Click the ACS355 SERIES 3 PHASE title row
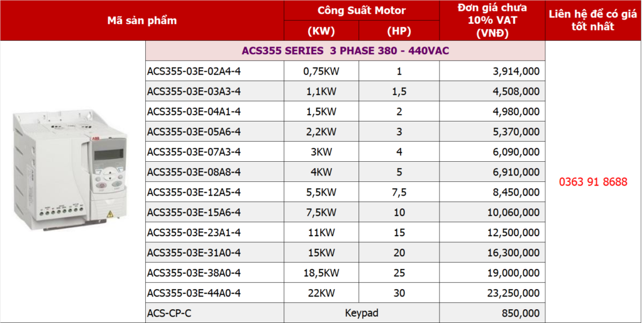Viewport: 644px width, 323px height. click(x=345, y=50)
